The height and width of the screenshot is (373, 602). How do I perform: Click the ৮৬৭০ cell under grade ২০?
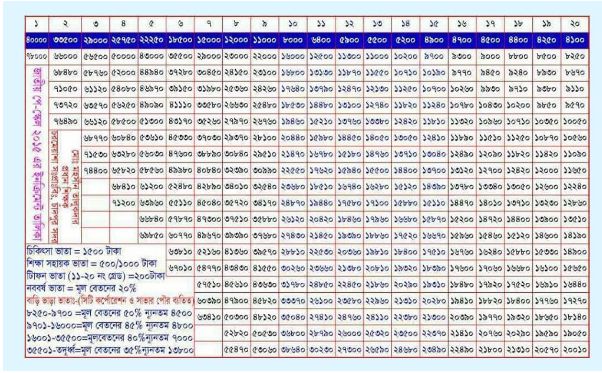pyautogui.click(x=575, y=73)
